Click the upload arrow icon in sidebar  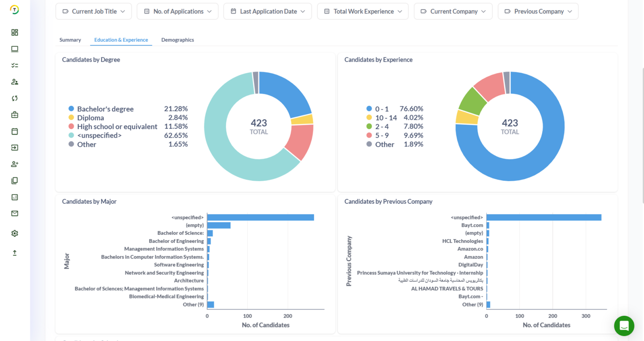14,253
